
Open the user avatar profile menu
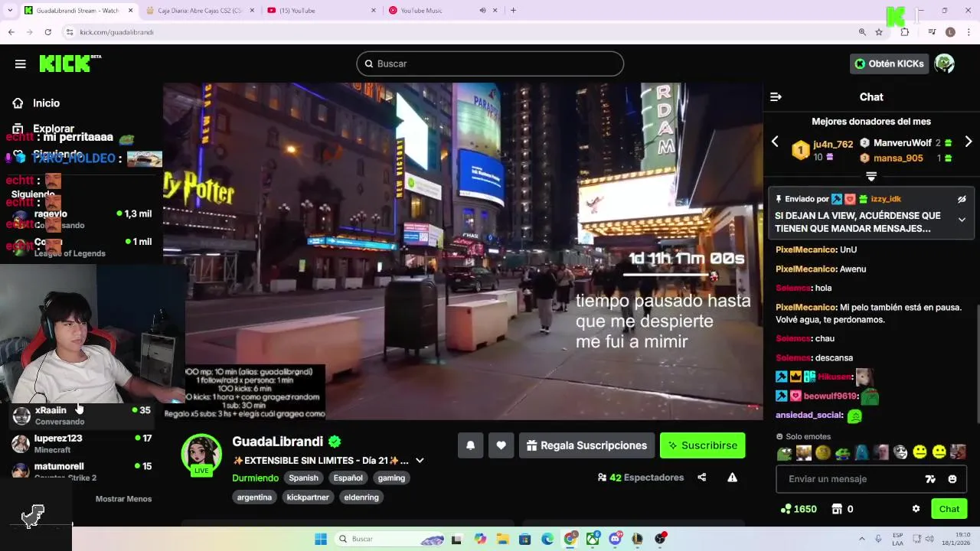coord(944,64)
